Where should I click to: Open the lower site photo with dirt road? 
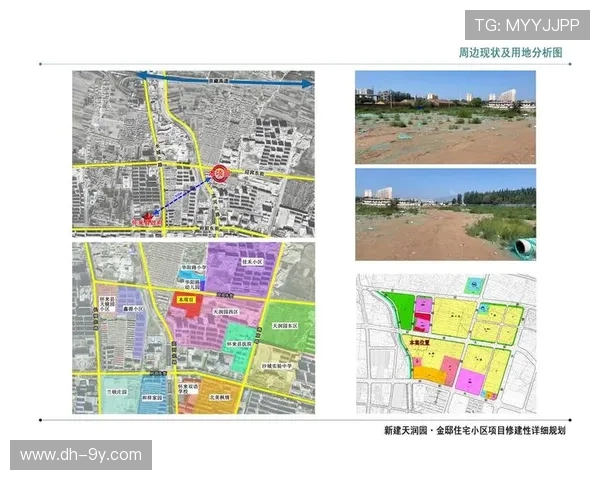pyautogui.click(x=445, y=214)
